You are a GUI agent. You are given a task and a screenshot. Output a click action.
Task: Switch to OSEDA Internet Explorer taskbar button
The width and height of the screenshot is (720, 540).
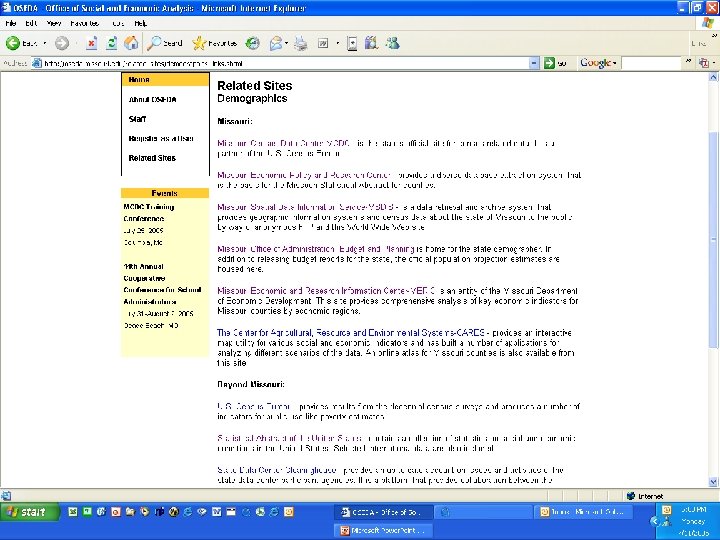(x=384, y=512)
